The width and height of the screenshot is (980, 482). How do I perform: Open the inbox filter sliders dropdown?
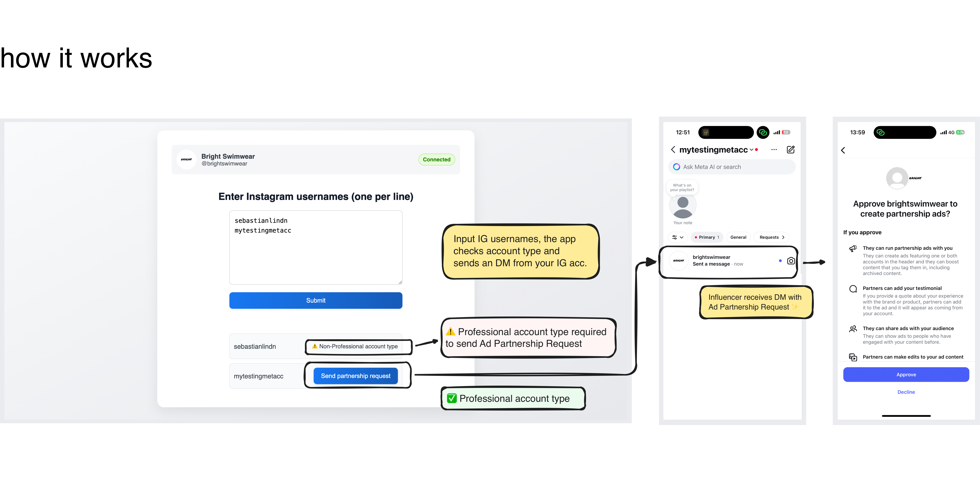[677, 237]
